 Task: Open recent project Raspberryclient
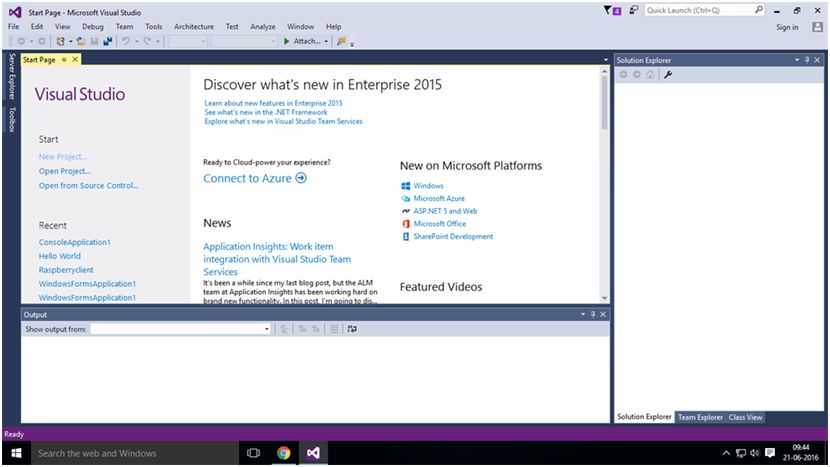(x=66, y=270)
